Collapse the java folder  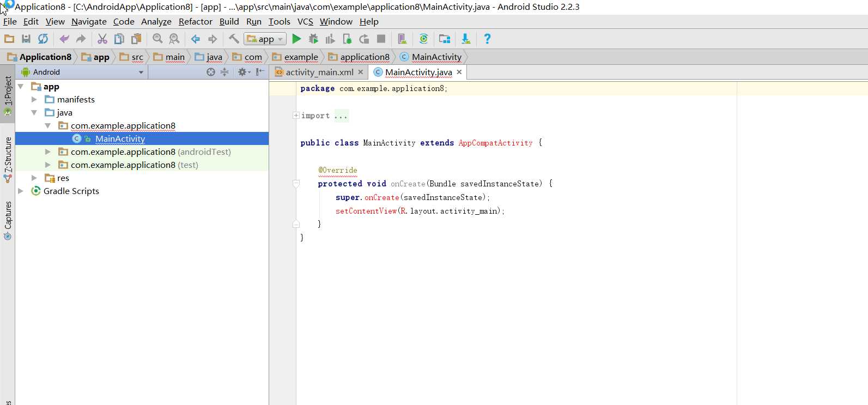point(34,113)
